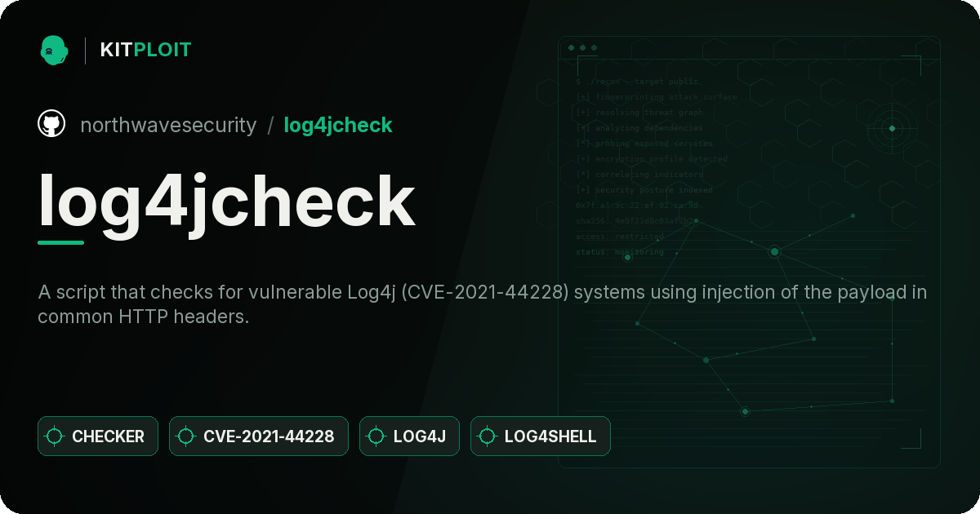Click the CVE-2021-44228 description text

point(482,304)
